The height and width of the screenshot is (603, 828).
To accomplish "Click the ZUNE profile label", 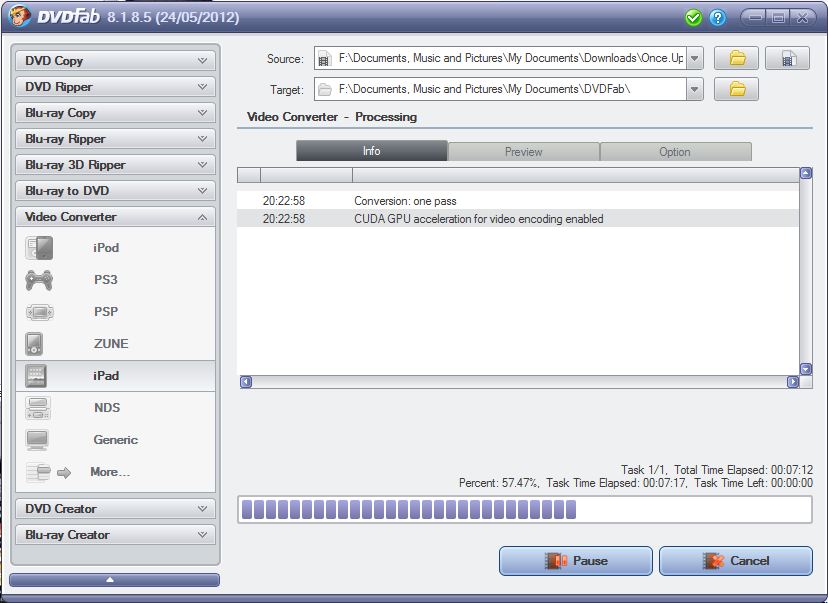I will tap(111, 344).
